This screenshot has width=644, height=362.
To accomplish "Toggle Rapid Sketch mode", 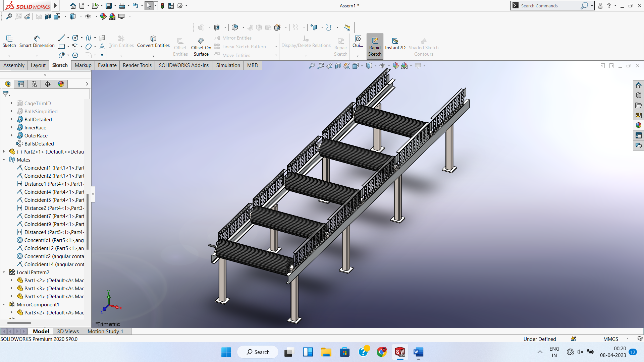I will click(375, 47).
